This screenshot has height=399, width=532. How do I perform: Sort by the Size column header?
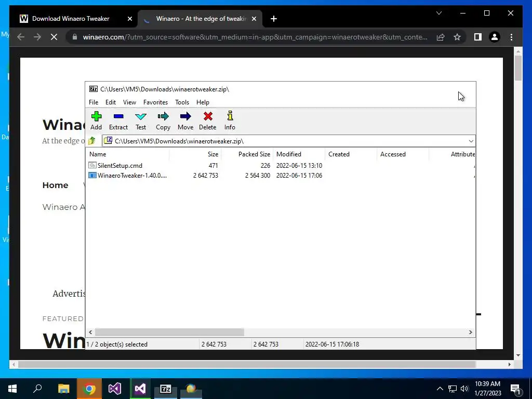pos(195,154)
